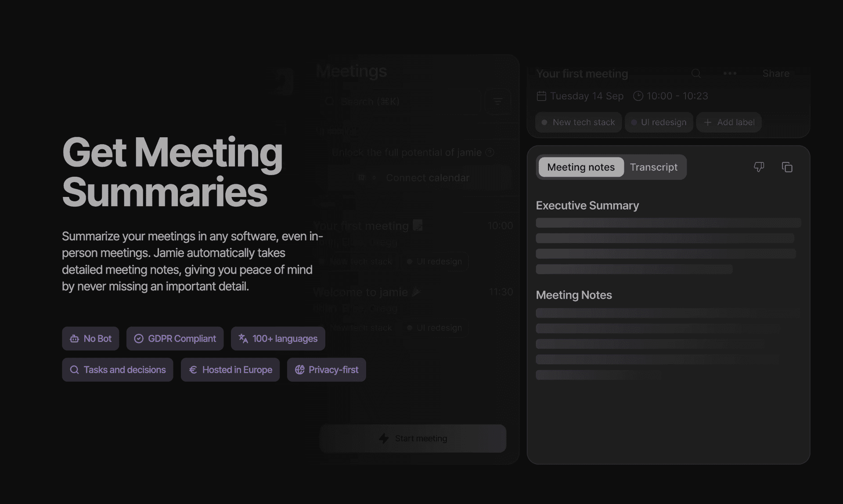Select the New tech stack label in header
The height and width of the screenshot is (504, 843).
tap(578, 122)
